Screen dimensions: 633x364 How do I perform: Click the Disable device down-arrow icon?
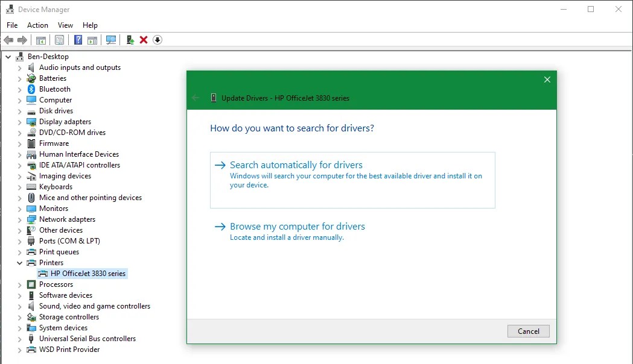[x=157, y=40]
